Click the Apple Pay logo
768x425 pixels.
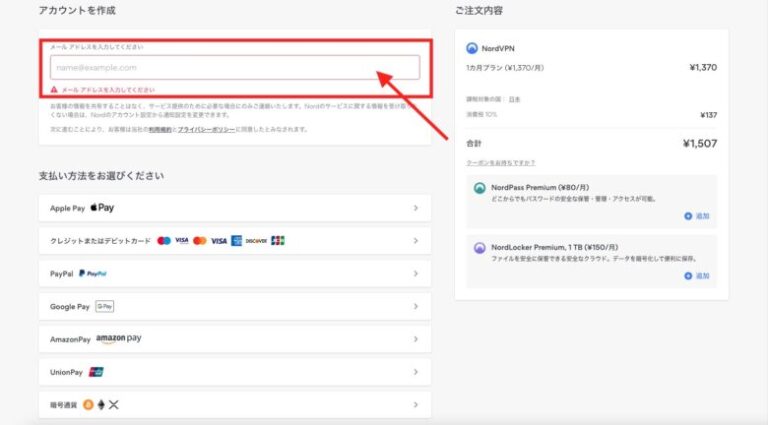coord(102,208)
